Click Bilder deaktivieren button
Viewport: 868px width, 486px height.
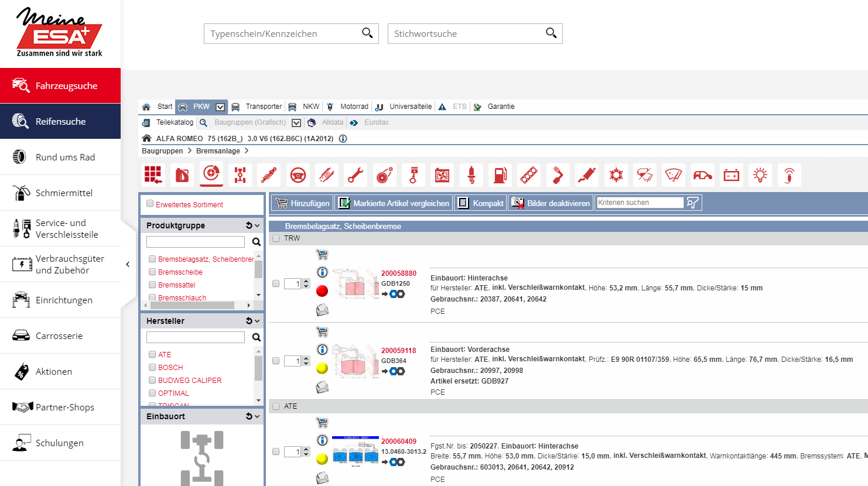point(551,203)
